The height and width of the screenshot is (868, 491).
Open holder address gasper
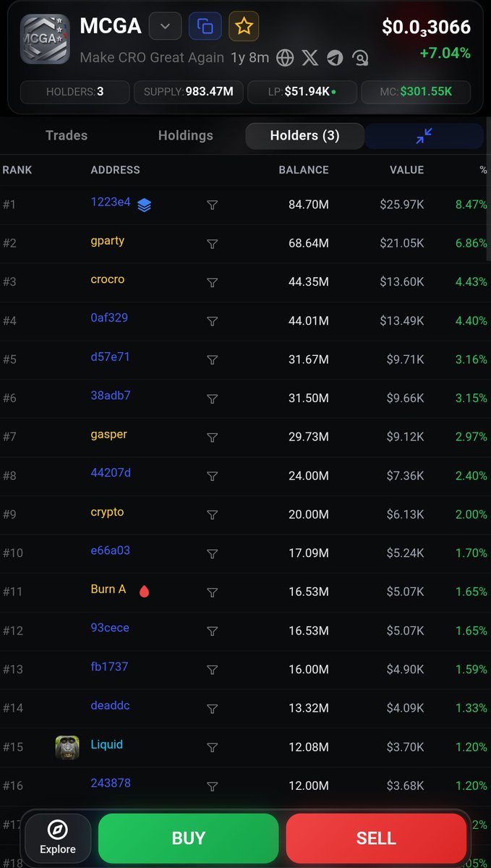click(109, 434)
